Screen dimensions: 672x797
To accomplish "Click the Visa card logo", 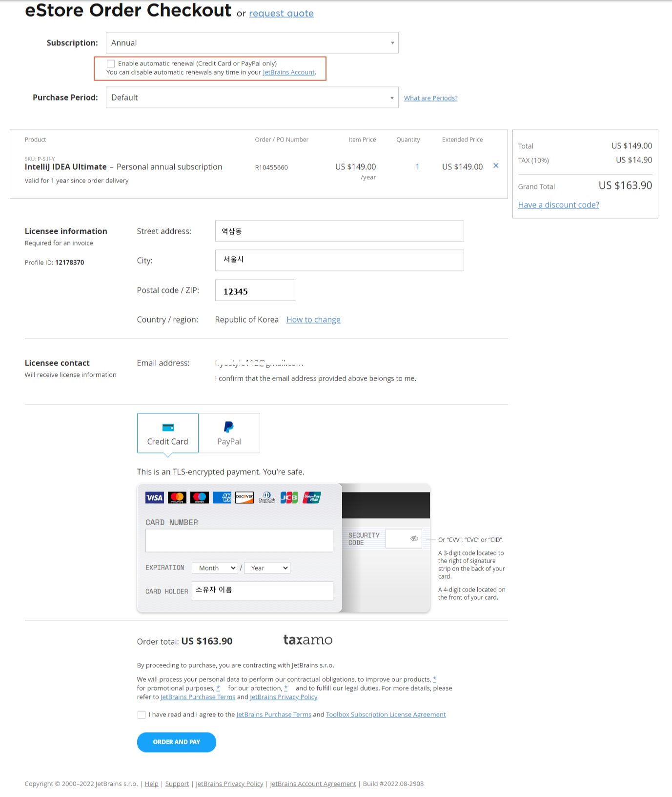I will pyautogui.click(x=155, y=497).
